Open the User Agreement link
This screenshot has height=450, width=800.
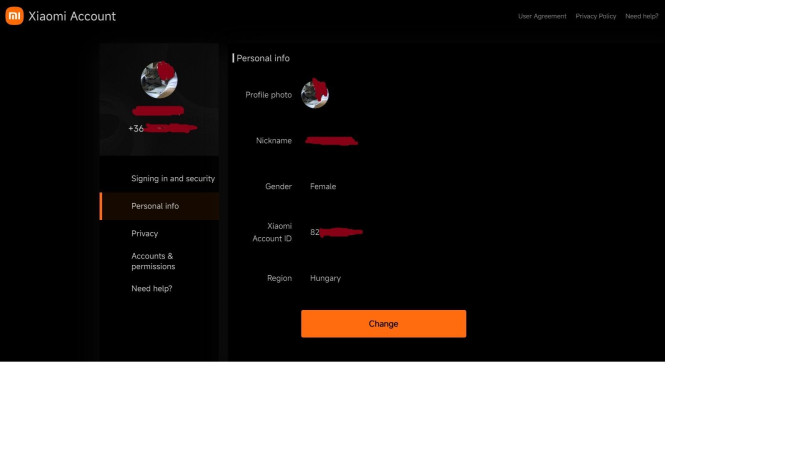point(542,16)
